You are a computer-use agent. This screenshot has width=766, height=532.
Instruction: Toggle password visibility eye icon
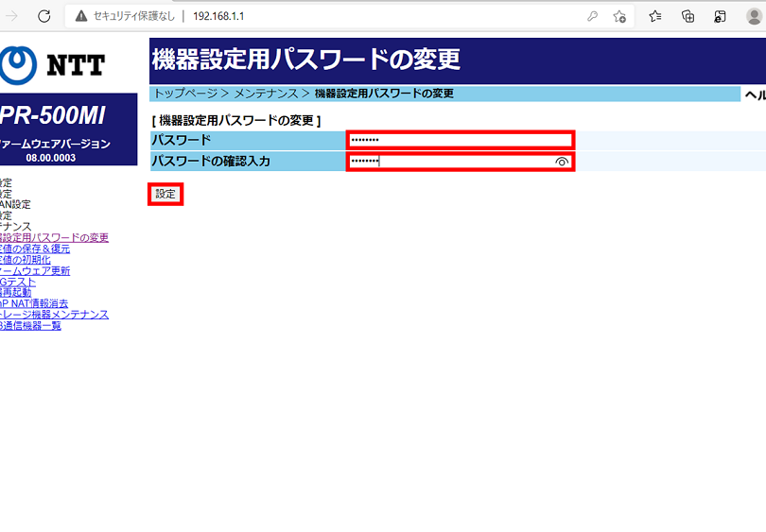[562, 162]
